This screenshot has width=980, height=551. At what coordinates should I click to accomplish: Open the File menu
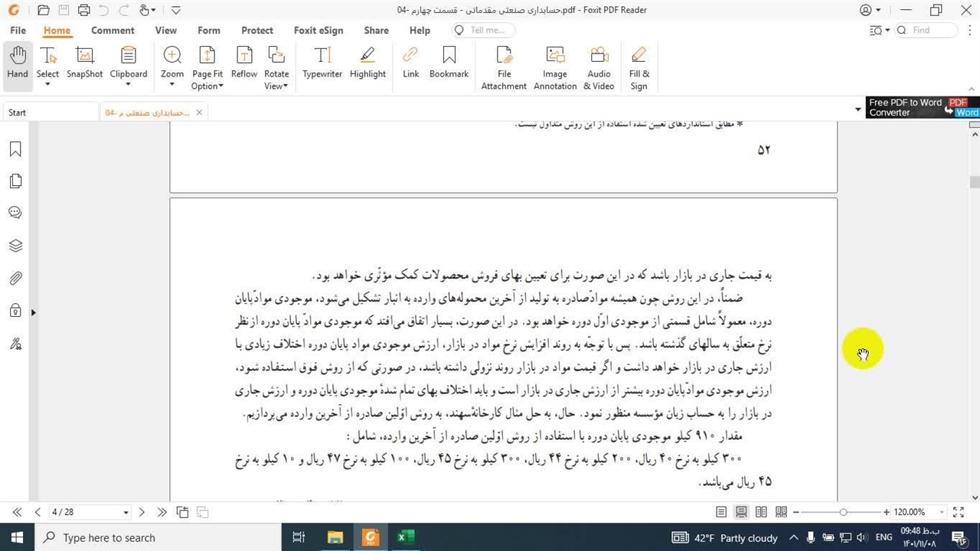[x=18, y=31]
